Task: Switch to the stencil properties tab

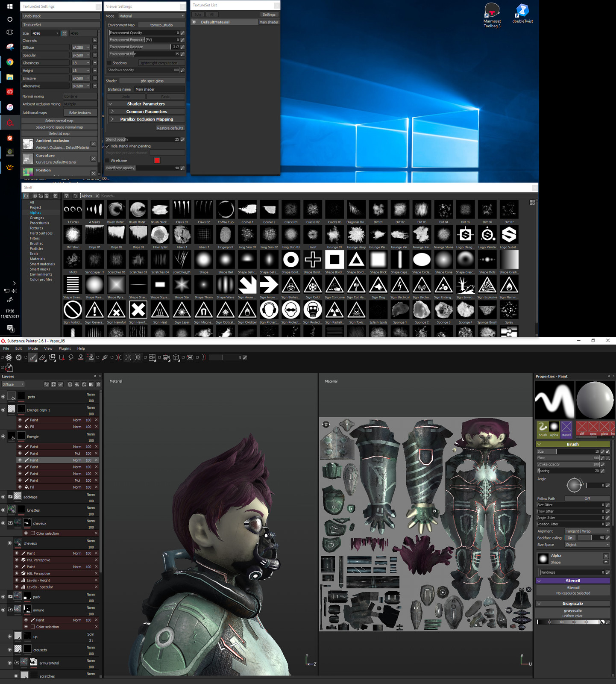Action: point(566,429)
